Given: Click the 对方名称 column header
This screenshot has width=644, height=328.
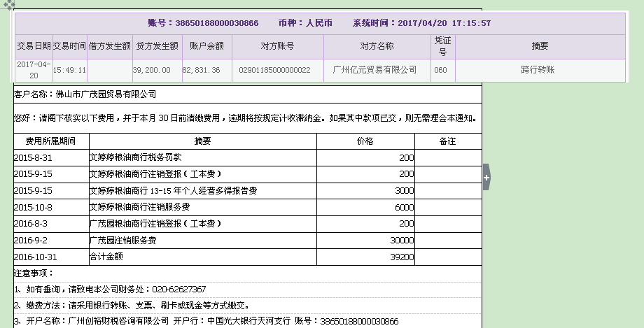Looking at the screenshot, I should click(377, 46).
